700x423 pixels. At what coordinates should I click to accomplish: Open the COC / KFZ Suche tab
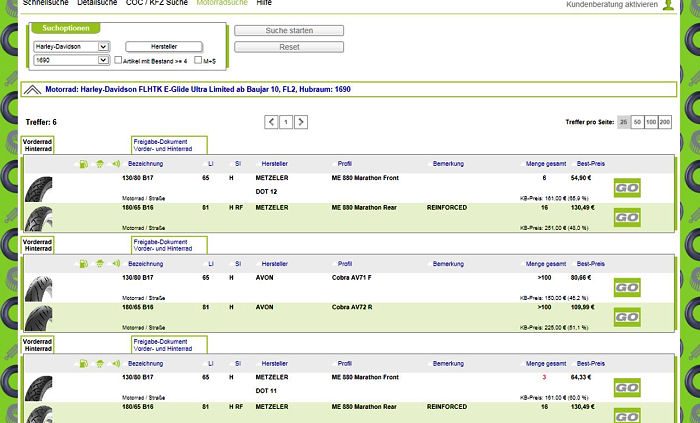coord(157,3)
